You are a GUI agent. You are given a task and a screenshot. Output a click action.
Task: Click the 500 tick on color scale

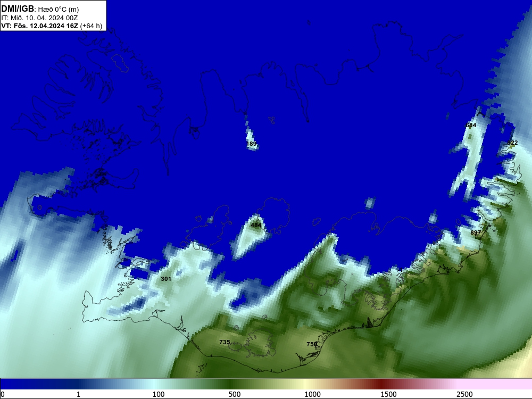[x=235, y=394]
